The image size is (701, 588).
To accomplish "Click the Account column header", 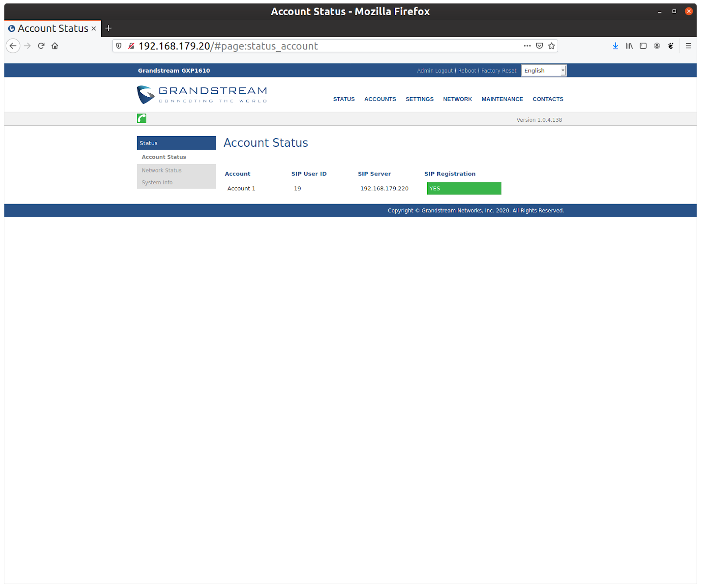I will [x=237, y=174].
